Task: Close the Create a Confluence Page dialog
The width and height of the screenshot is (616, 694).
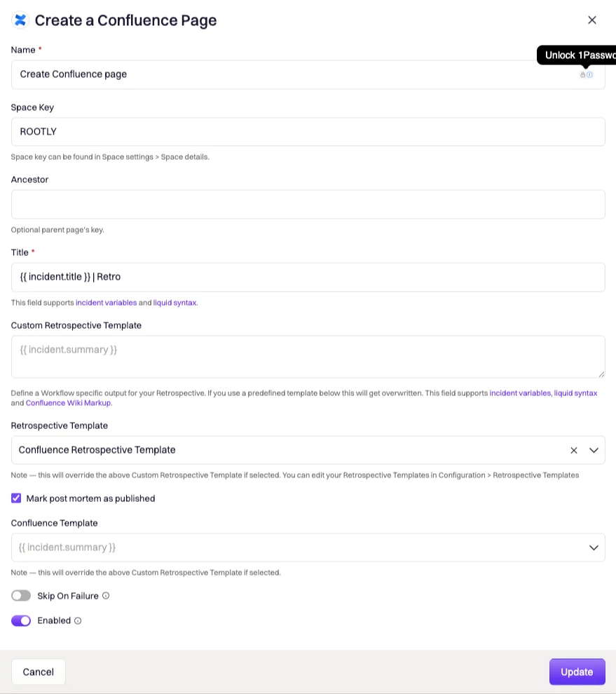Action: point(591,20)
